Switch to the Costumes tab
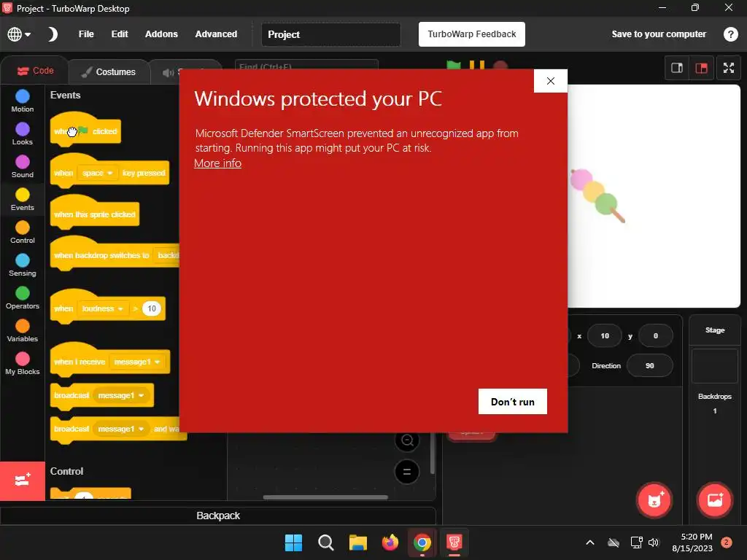The width and height of the screenshot is (747, 560). click(x=109, y=72)
